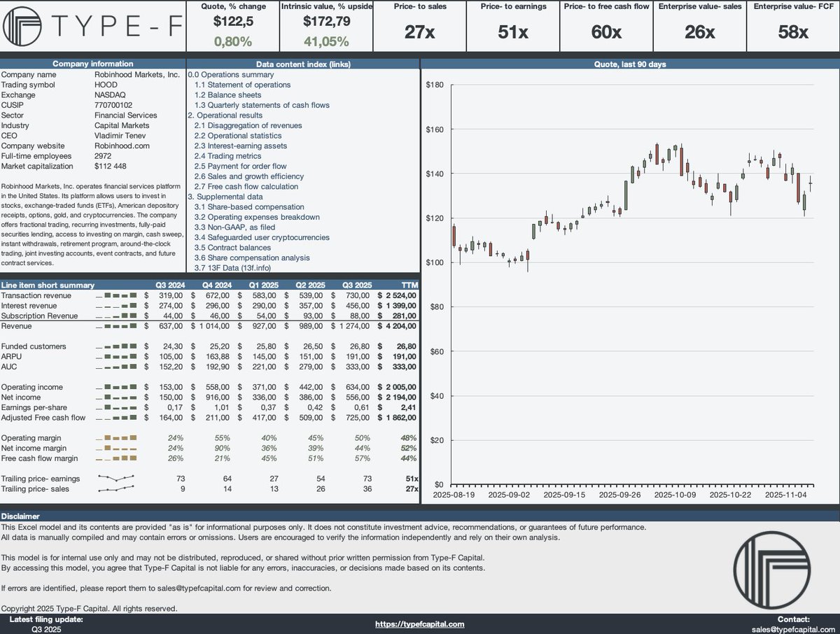Select the Earnings per-share TTM value 2,41
Screen dimensions: 840x634
pyautogui.click(x=409, y=407)
